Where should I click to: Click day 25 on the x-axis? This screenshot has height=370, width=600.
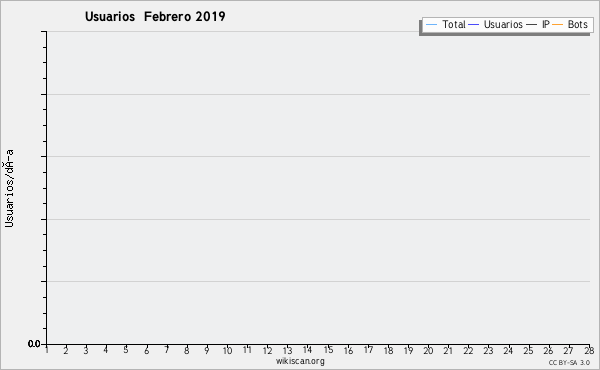528,350
